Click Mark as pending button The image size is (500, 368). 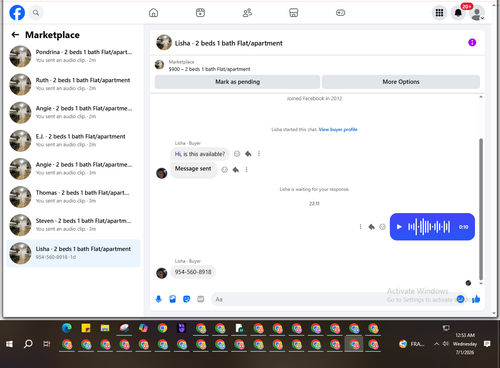point(237,82)
